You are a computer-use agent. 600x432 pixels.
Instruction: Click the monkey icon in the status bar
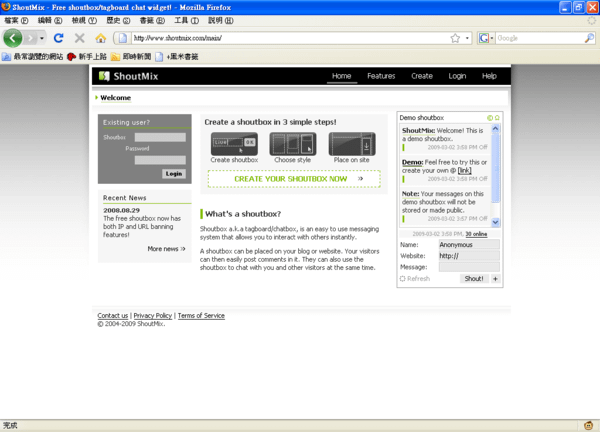(588, 425)
